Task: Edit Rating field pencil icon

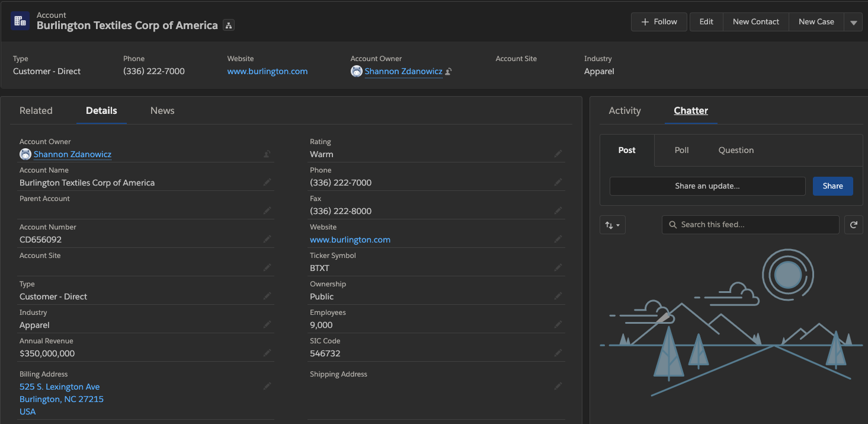Action: point(558,154)
